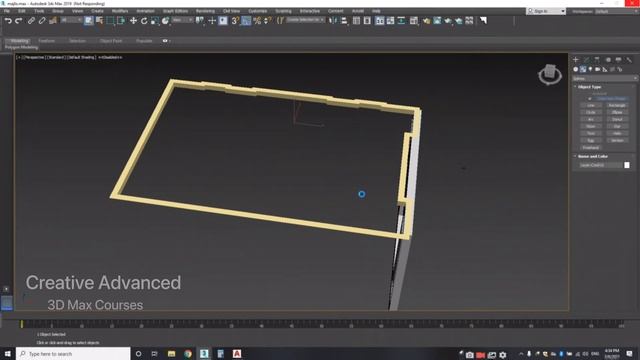Activate Select and Place tool
Screen dimensions: 640x360
click(165, 21)
